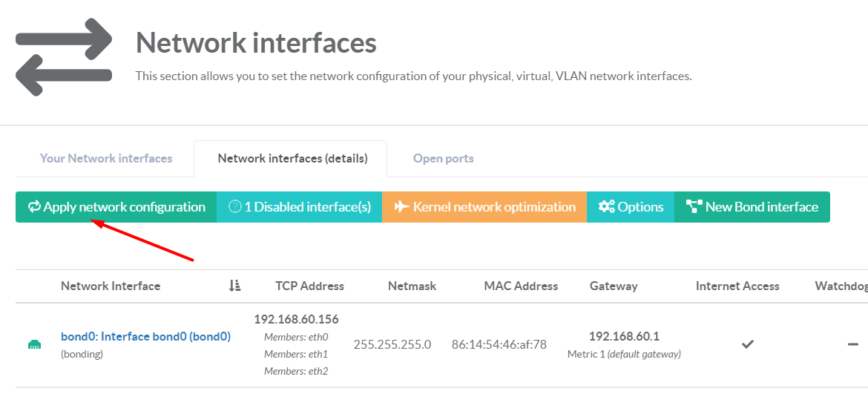Select the Network interfaces (details) tab
The height and width of the screenshot is (394, 868).
(292, 158)
